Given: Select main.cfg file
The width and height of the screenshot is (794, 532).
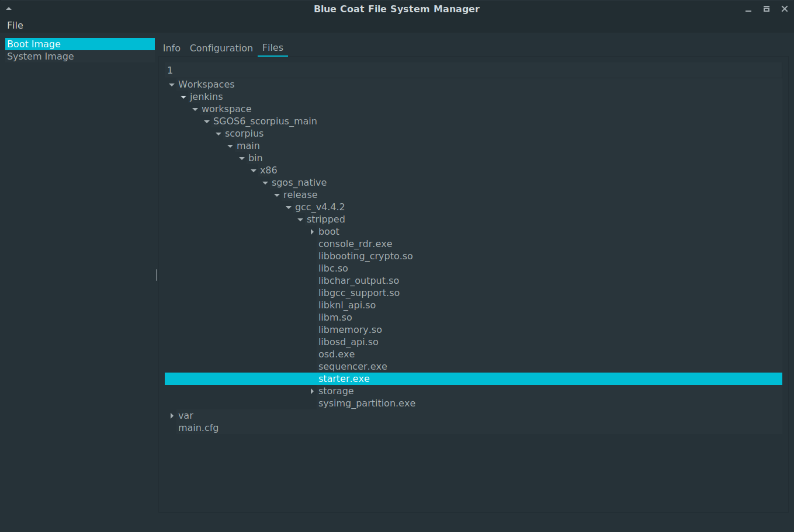Looking at the screenshot, I should tap(199, 428).
